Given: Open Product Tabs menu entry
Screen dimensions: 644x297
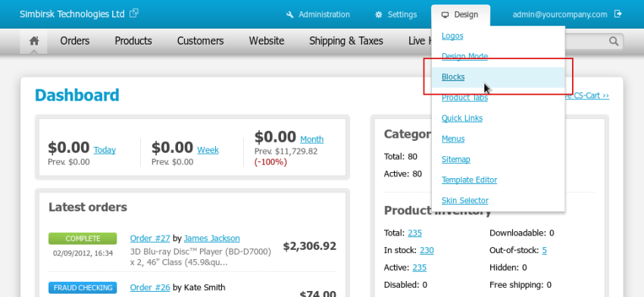Looking at the screenshot, I should (x=464, y=97).
